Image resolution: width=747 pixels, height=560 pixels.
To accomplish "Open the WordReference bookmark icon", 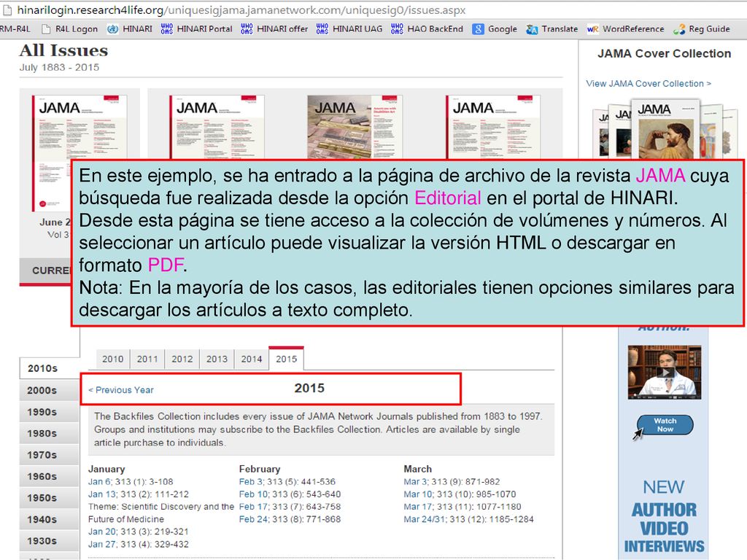I will [592, 29].
